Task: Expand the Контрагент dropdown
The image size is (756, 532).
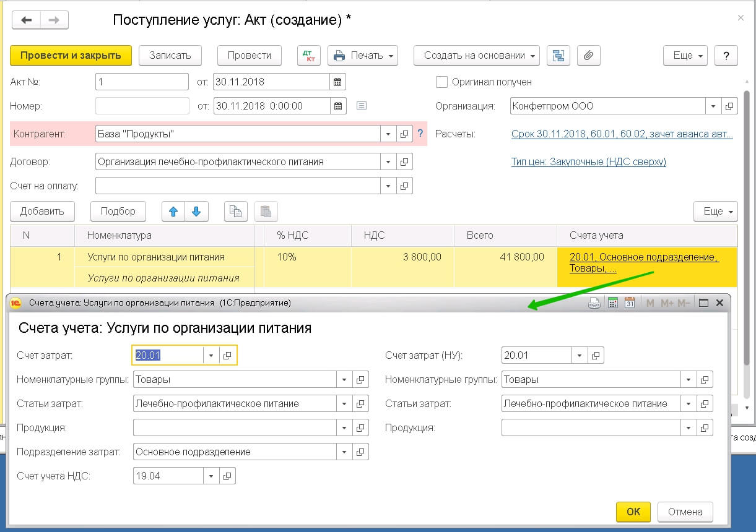Action: [x=388, y=134]
